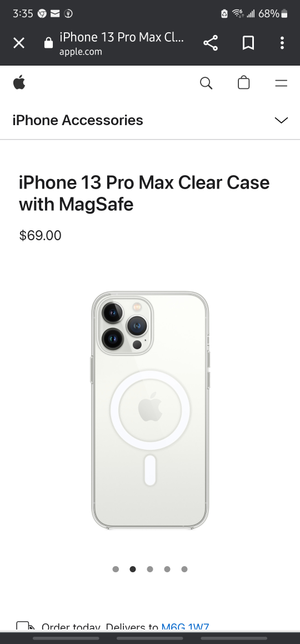The height and width of the screenshot is (644, 300).
Task: Open the Apple site search
Action: [x=206, y=83]
